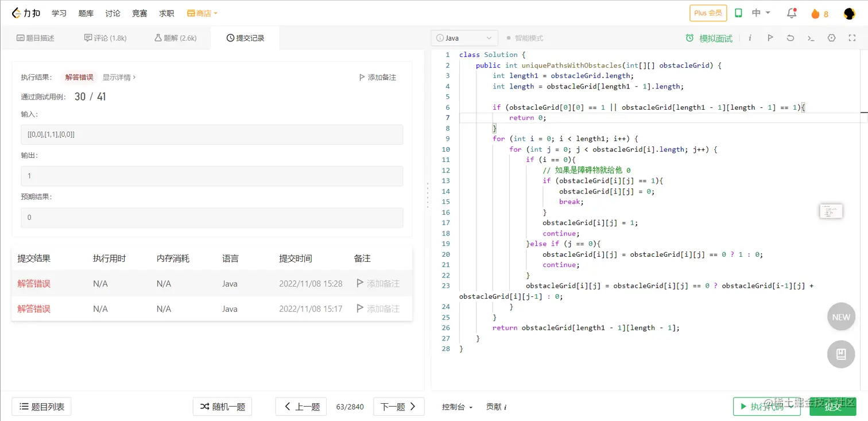Click the 预期结果 box showing 0
Image resolution: width=868 pixels, height=421 pixels.
212,218
